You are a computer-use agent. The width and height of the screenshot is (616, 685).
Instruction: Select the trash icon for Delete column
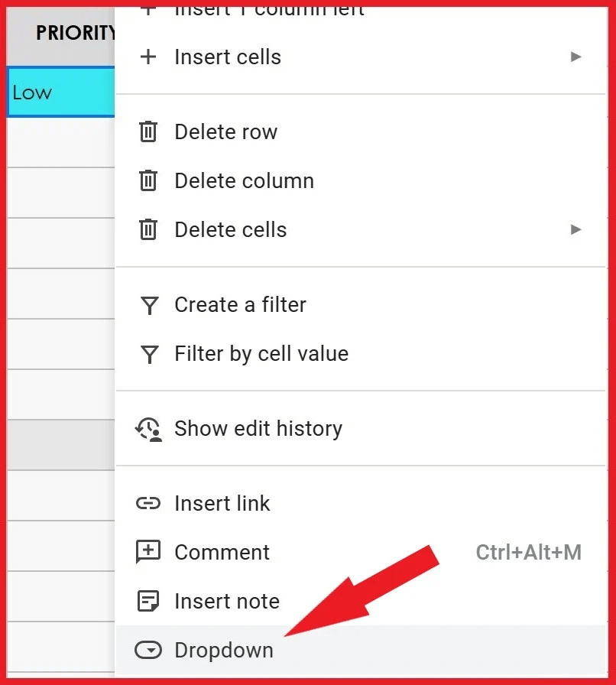[148, 181]
